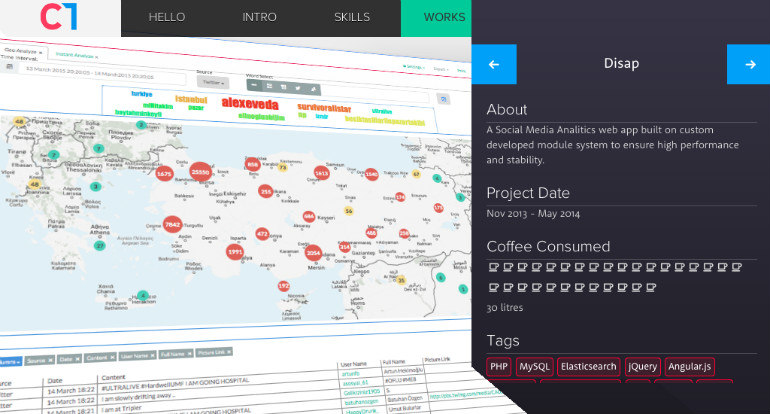Open the Twitter source dropdown
Image resolution: width=770 pixels, height=414 pixels.
[213, 83]
